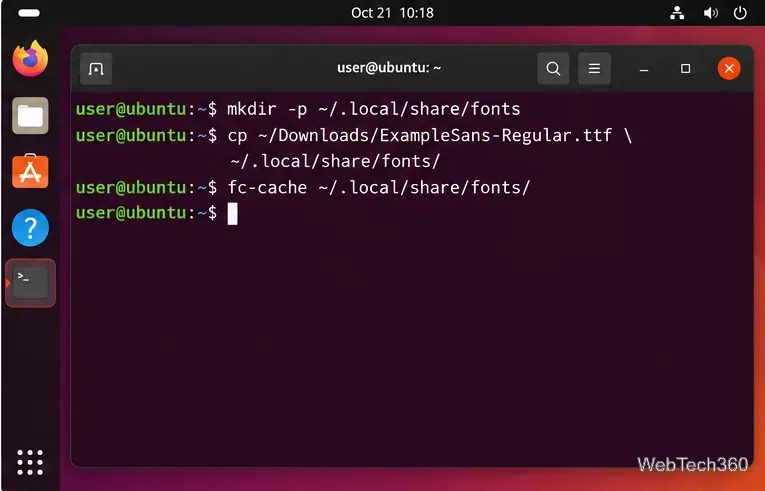The width and height of the screenshot is (765, 491).
Task: Open the terminal hamburger menu
Action: coord(594,68)
